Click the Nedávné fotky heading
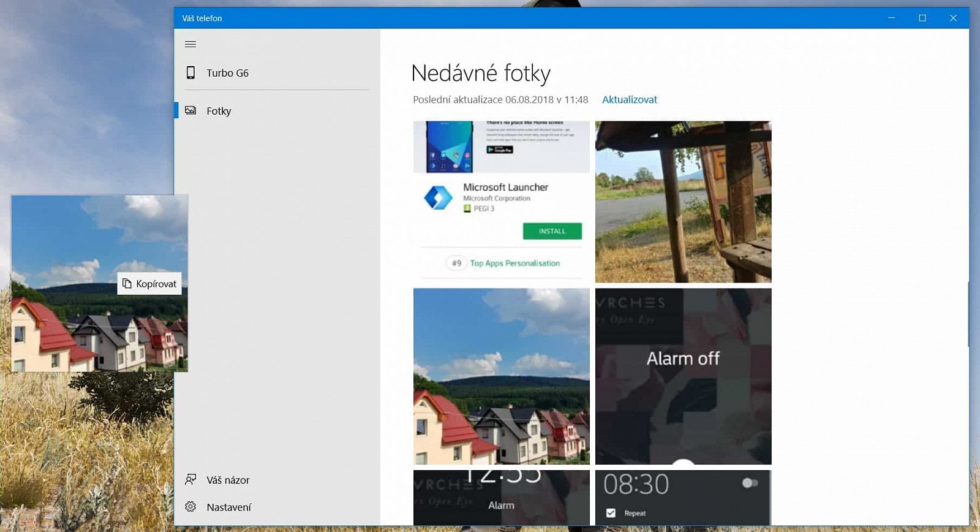This screenshot has width=980, height=532. pyautogui.click(x=481, y=74)
